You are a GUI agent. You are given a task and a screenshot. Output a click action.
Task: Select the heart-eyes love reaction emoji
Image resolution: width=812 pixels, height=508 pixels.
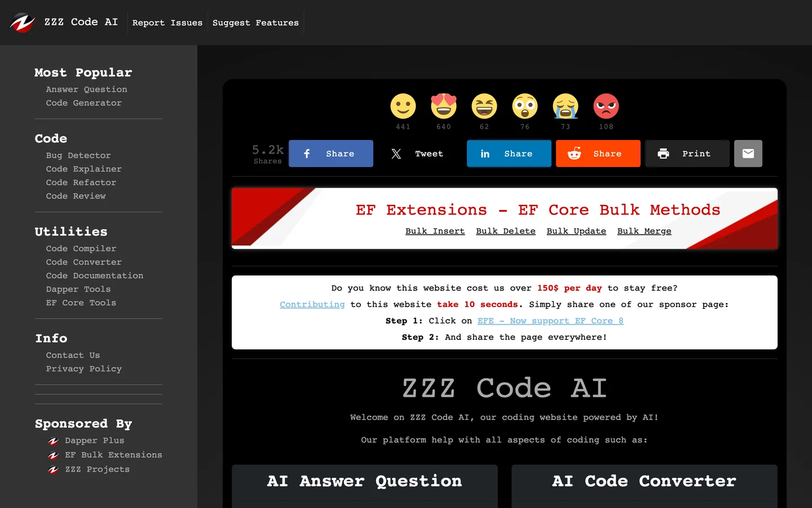click(444, 106)
